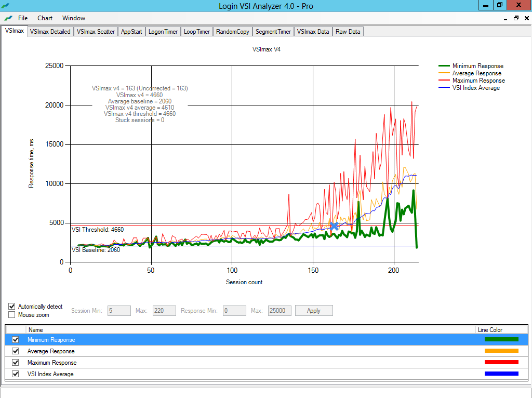This screenshot has width=532, height=398.
Task: Switch to the VSImax Data tab
Action: coord(313,32)
